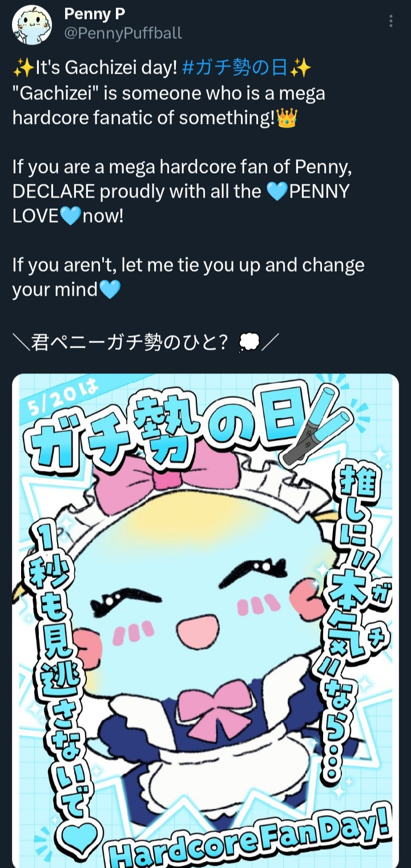The width and height of the screenshot is (411, 868).
Task: Open the three-dot more options menu
Action: [x=391, y=21]
